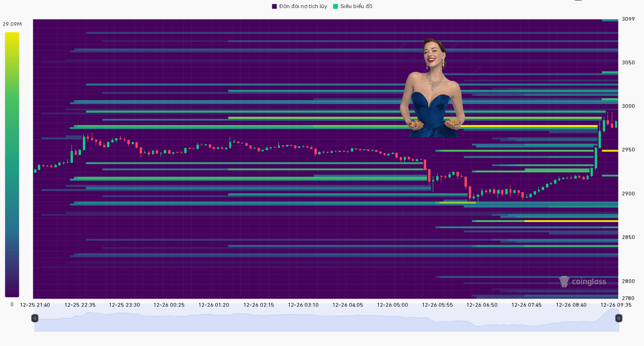Click the 12-26 08:40 time axis label
This screenshot has width=644, height=346.
(571, 305)
